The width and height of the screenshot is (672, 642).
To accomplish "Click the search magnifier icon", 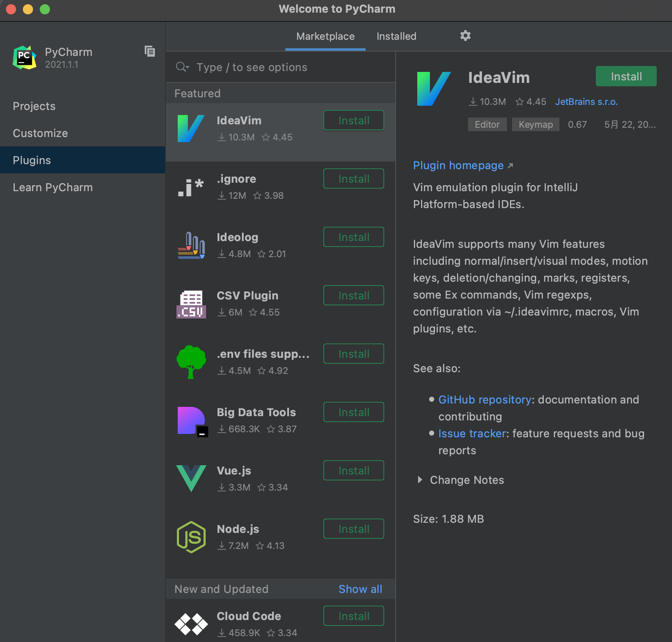I will tap(182, 67).
